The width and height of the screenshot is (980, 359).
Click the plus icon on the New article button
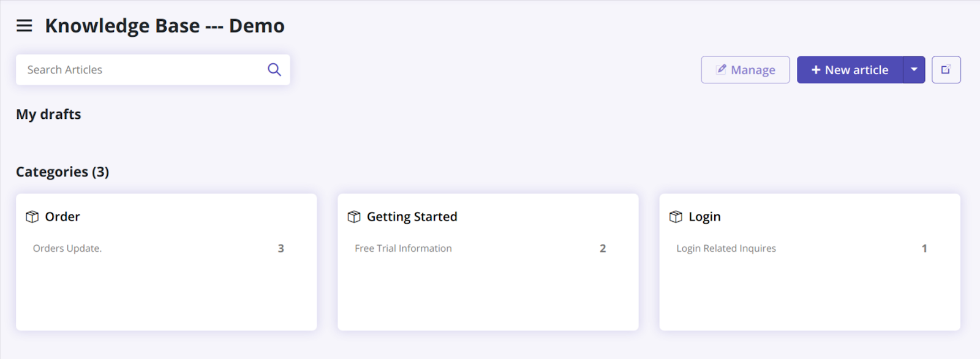816,69
